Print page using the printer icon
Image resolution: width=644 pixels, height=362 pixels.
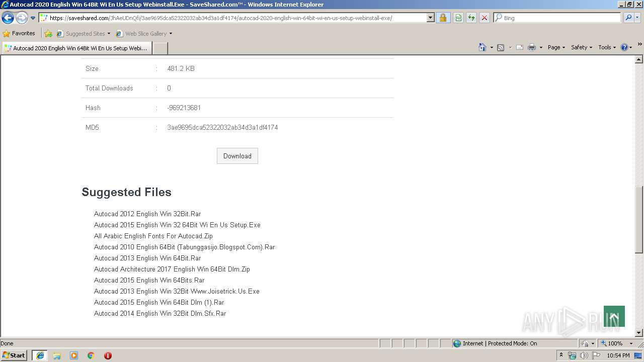(x=532, y=47)
